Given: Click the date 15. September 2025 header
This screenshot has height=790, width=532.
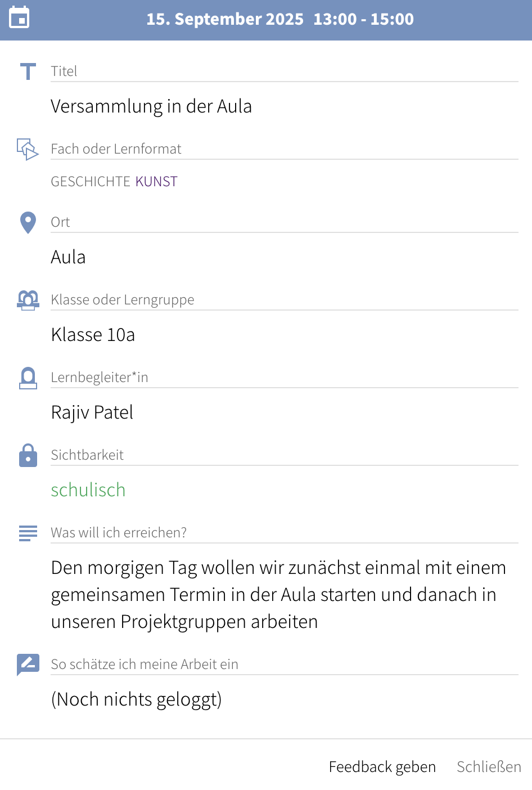Looking at the screenshot, I should tap(225, 19).
